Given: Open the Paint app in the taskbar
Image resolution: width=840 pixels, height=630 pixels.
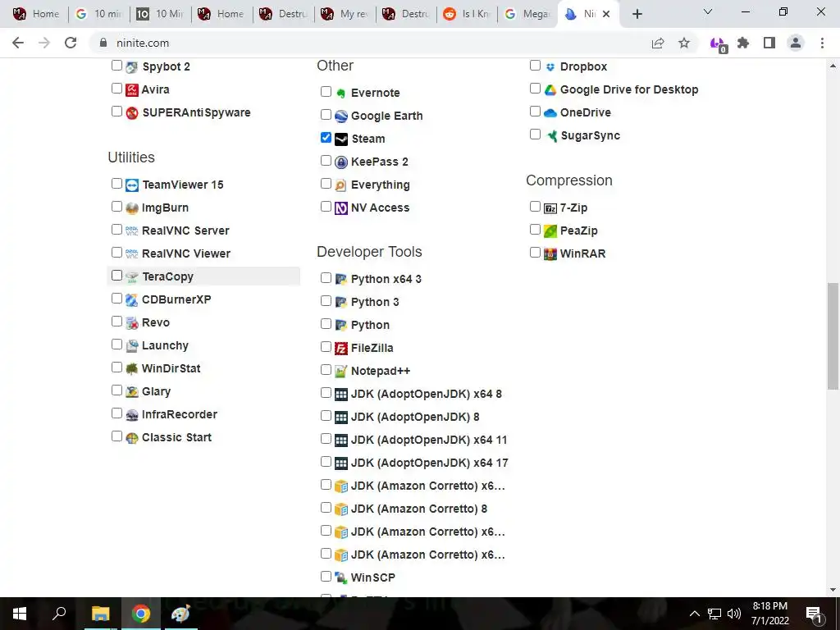Looking at the screenshot, I should pos(180,614).
